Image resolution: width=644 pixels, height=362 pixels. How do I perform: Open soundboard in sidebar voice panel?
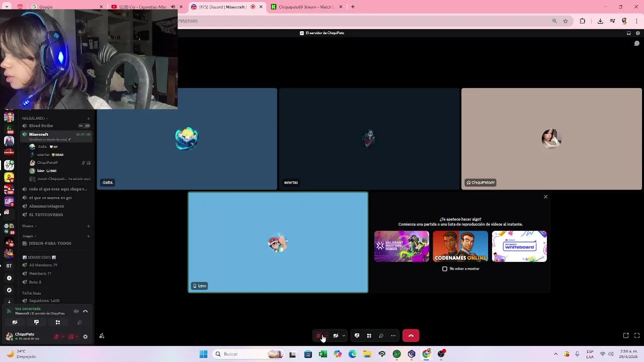click(79, 322)
